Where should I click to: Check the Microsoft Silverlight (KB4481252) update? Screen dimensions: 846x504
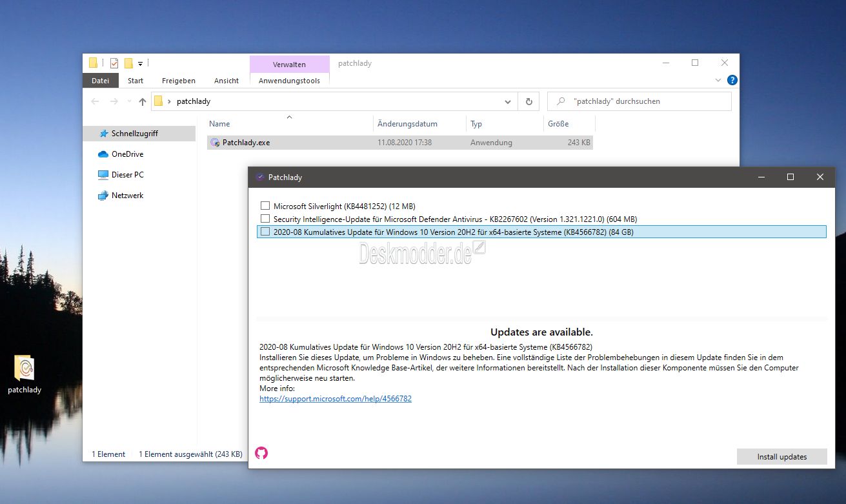[x=265, y=206]
